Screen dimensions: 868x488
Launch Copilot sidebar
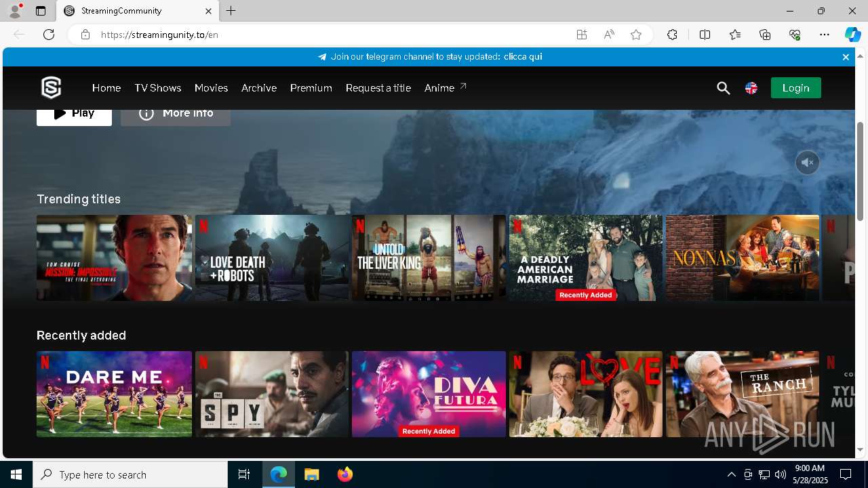click(852, 35)
